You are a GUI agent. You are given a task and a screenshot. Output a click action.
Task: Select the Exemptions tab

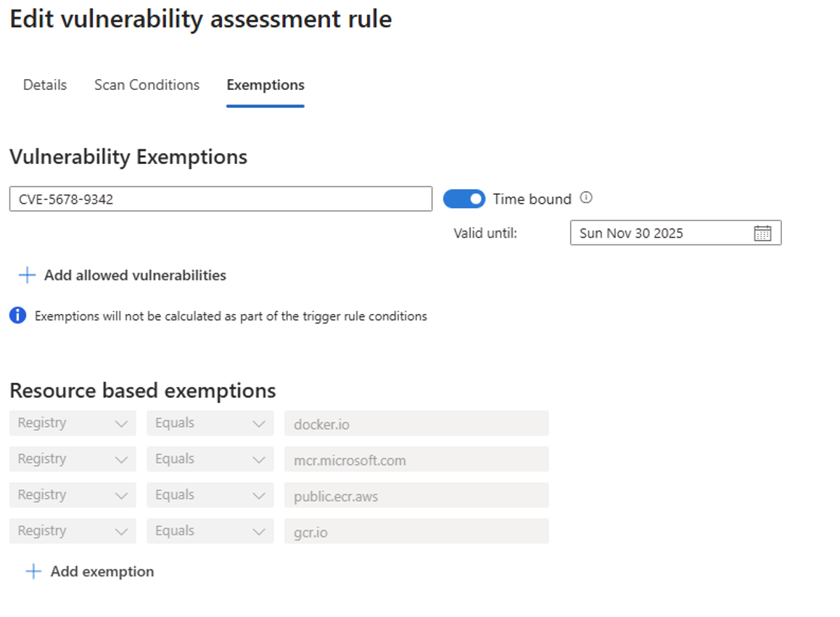(265, 85)
